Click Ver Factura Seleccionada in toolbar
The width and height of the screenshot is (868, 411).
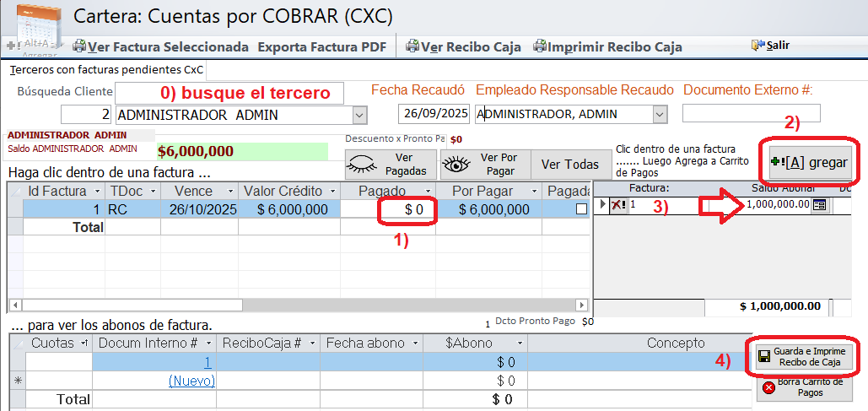point(160,47)
